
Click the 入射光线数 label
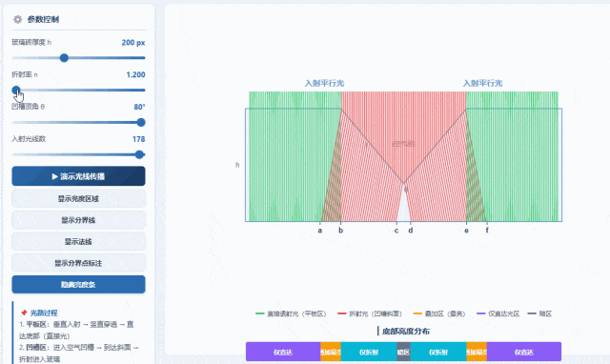pyautogui.click(x=29, y=139)
